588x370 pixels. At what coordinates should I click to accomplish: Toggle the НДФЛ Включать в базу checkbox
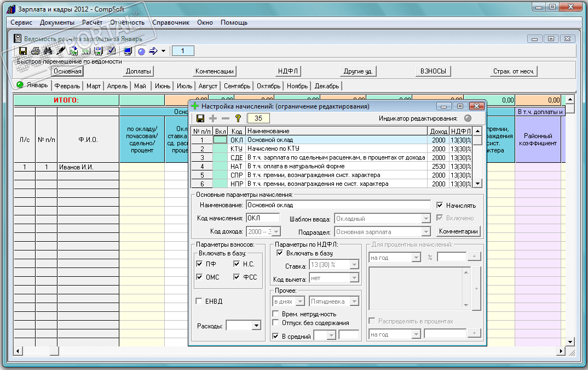[280, 253]
